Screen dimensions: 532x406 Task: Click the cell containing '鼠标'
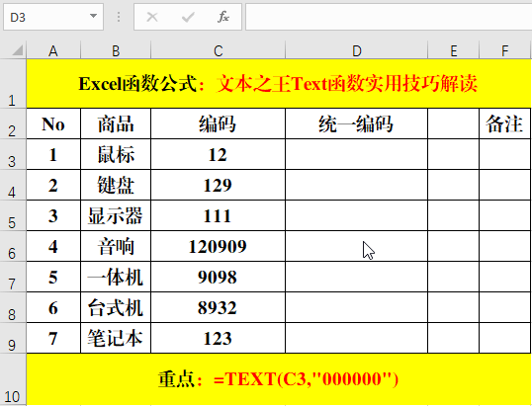point(116,154)
